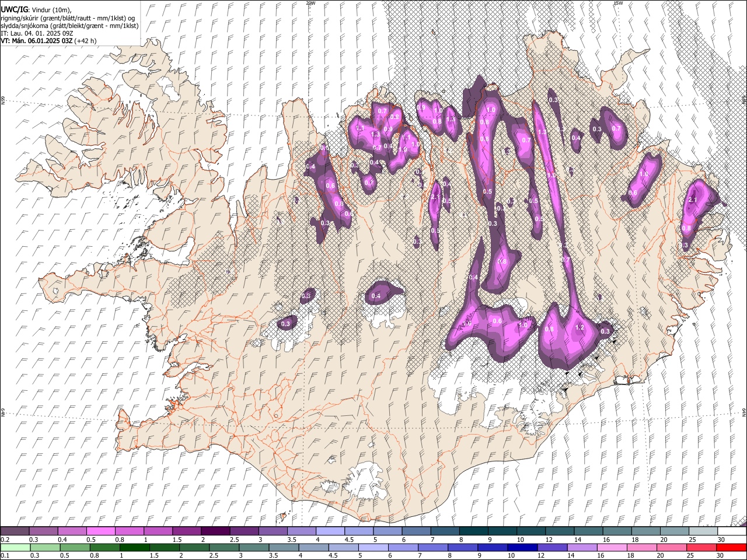
Task: Click the "(+42 h)" forecast offset text
Action: (x=85, y=41)
